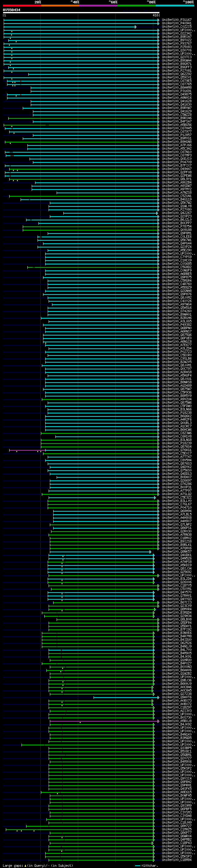Select the green ~80% identity legend segment
The height and width of the screenshot is (868, 197).
(x=137, y=6)
